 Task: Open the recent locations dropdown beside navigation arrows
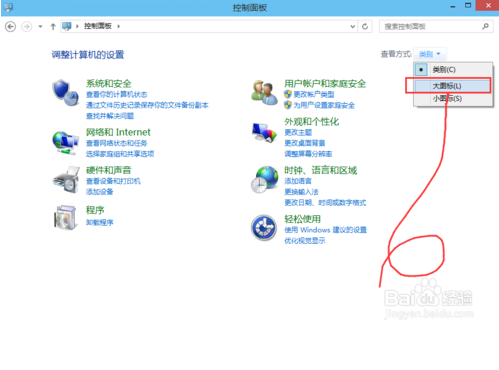tap(40, 26)
